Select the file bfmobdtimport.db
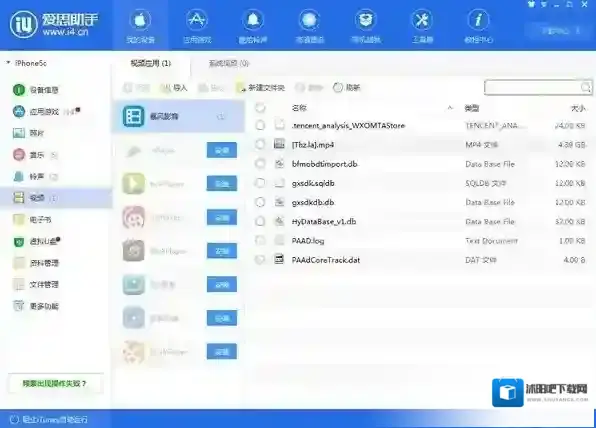 [325, 164]
